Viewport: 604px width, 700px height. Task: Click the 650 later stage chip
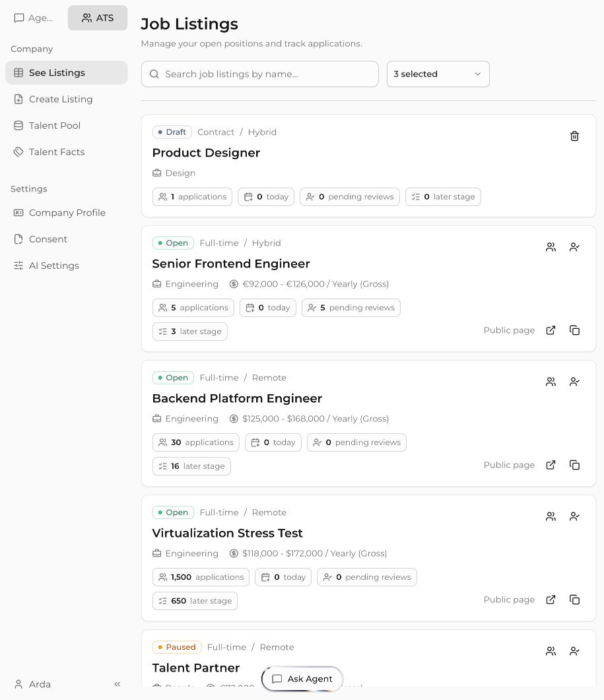195,601
